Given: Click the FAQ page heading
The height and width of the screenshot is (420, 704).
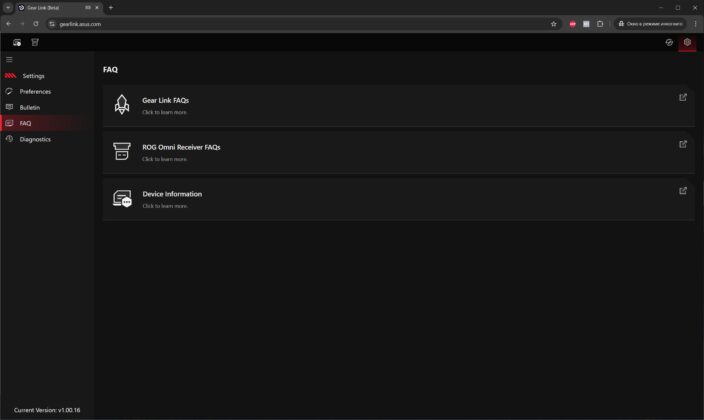Looking at the screenshot, I should tap(110, 70).
